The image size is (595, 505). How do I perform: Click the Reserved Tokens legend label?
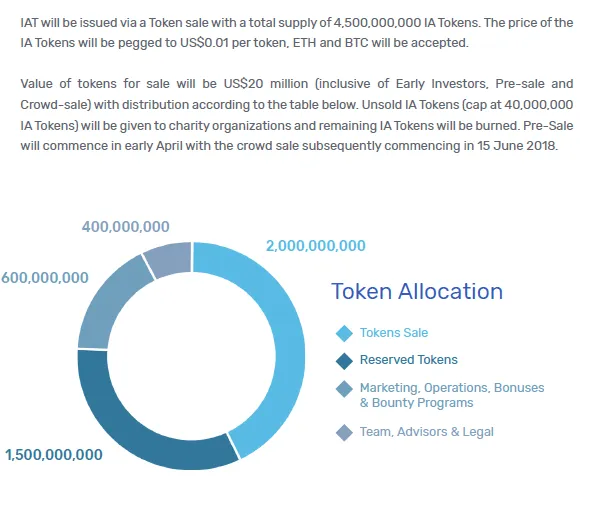point(409,360)
